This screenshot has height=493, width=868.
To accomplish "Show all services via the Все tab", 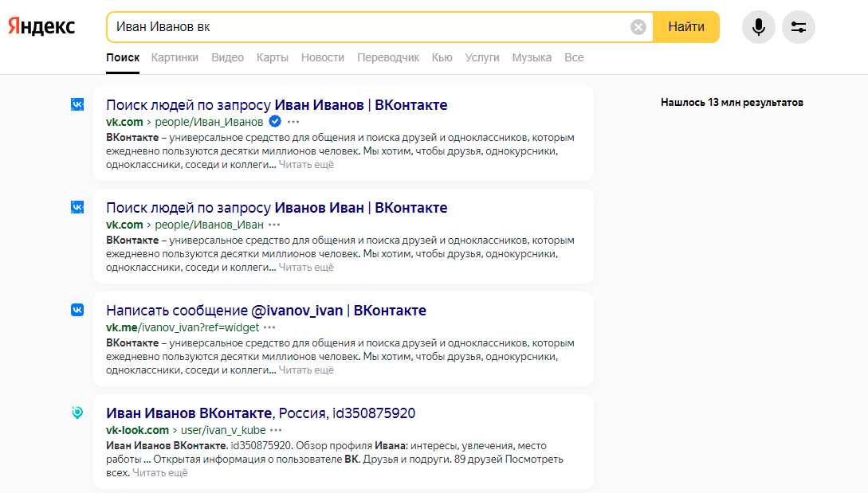I will [x=574, y=57].
